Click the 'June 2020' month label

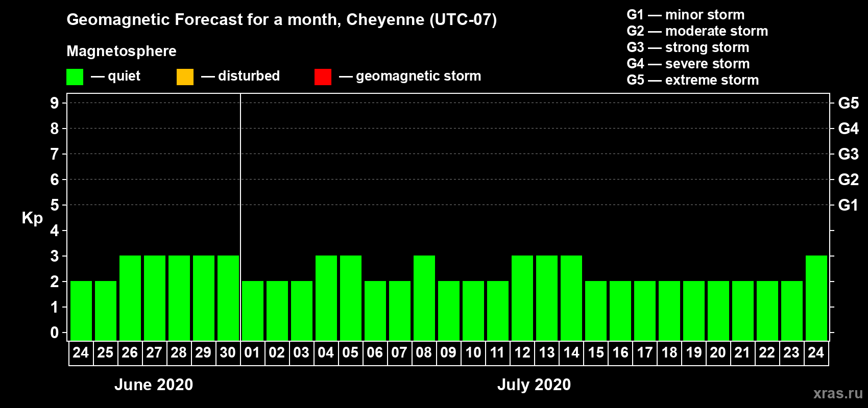click(x=154, y=385)
